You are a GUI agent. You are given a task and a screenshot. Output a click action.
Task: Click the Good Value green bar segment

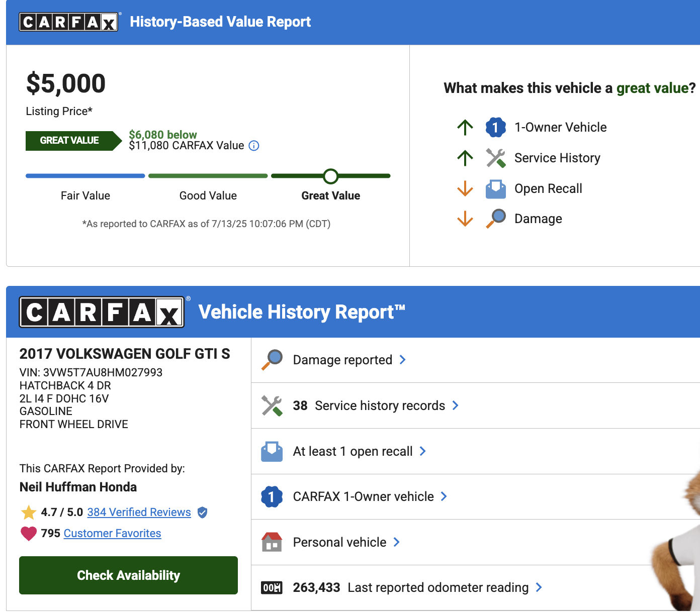[208, 176]
